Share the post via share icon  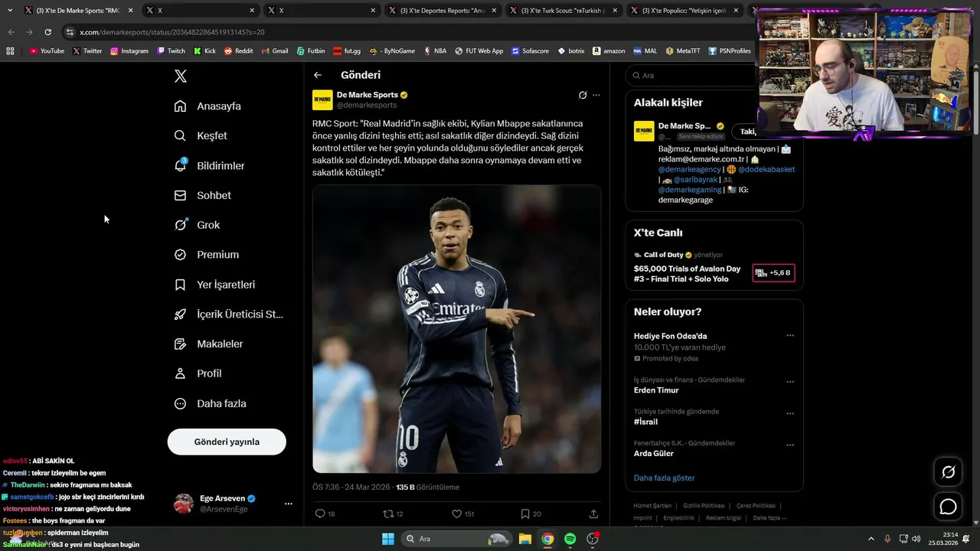593,514
